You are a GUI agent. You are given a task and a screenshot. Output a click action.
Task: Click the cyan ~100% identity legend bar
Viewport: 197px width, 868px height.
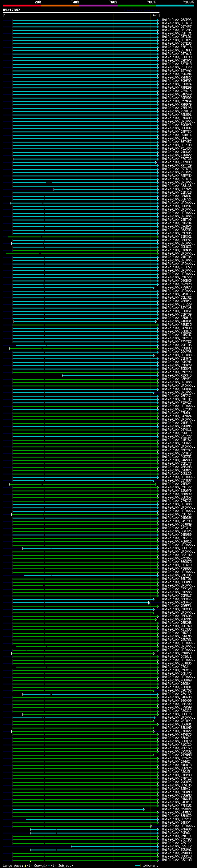click(175, 6)
